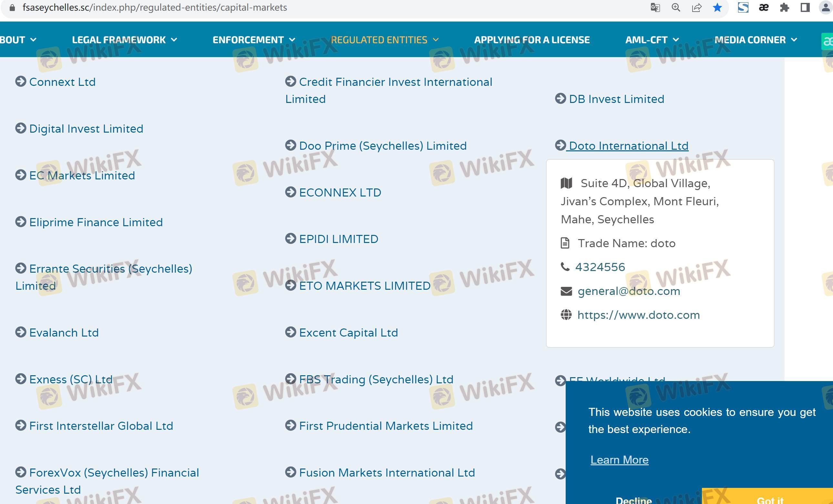
Task: Click the Learn More cookie policy link
Action: click(619, 460)
